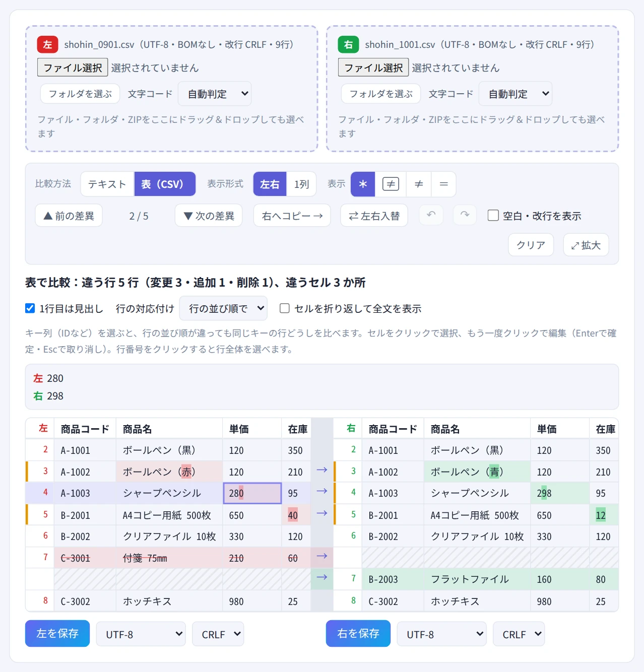Show all rows with asterisk button
This screenshot has height=672, width=644.
click(x=363, y=184)
